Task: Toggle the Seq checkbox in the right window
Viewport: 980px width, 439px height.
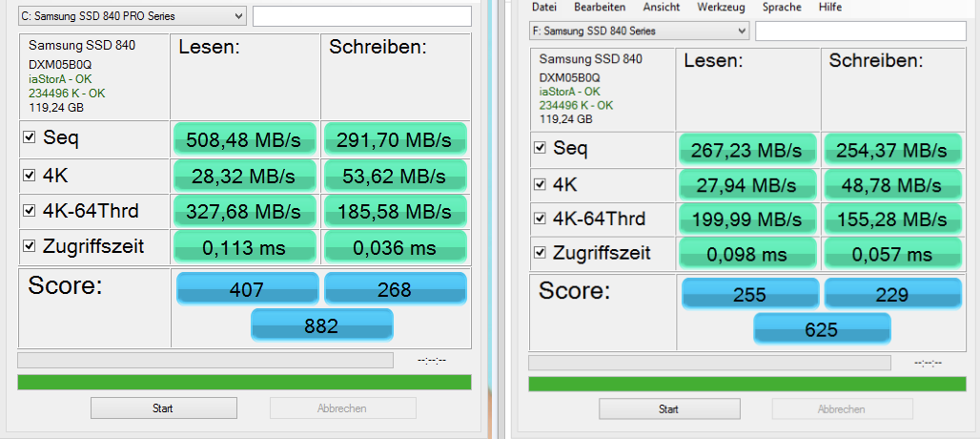Action: click(540, 148)
